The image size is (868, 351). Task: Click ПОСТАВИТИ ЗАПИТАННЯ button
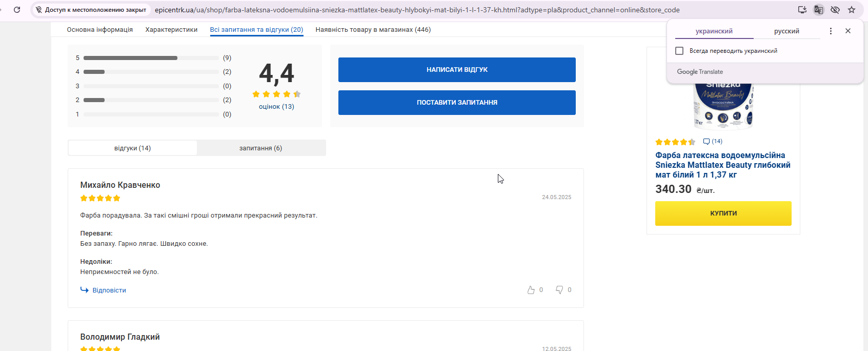tap(457, 103)
